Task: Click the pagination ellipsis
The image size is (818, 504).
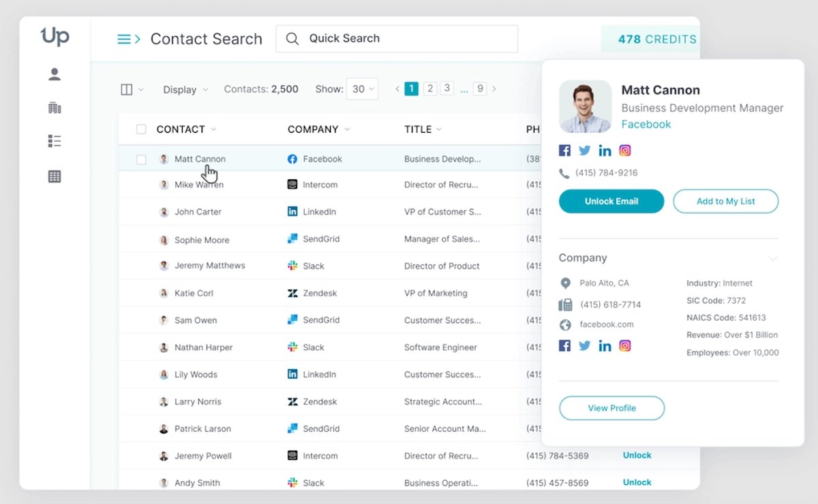Action: click(x=464, y=90)
